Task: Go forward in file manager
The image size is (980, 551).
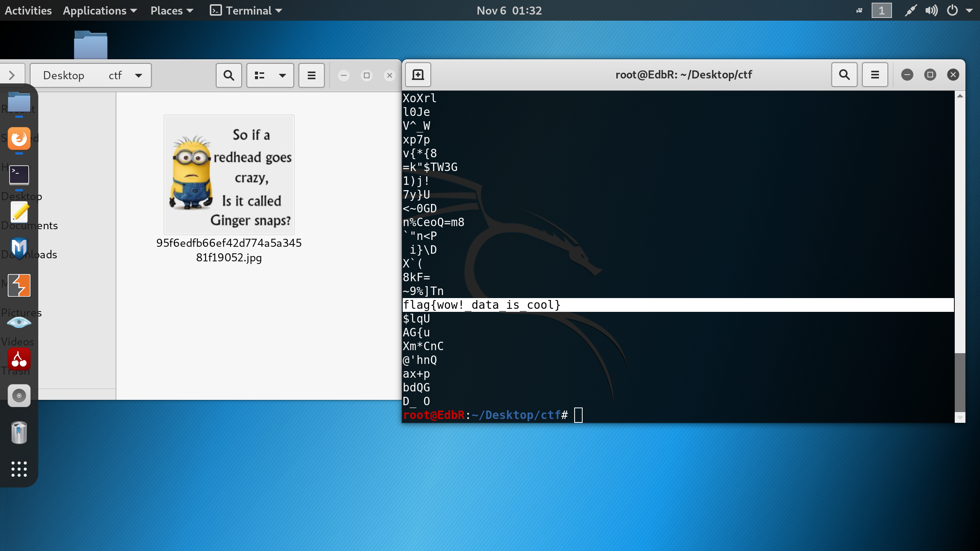Action: coord(12,75)
